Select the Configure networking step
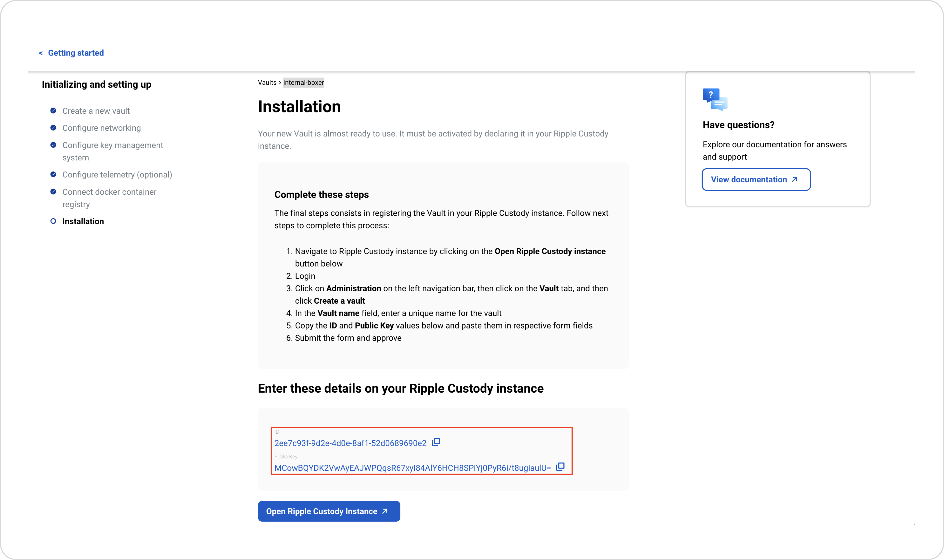The width and height of the screenshot is (944, 560). pos(101,128)
